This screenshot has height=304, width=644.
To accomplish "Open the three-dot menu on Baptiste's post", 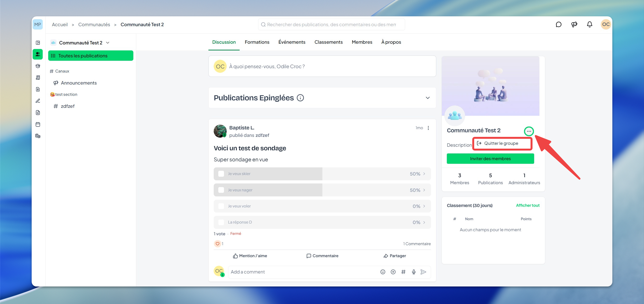I will pos(428,128).
